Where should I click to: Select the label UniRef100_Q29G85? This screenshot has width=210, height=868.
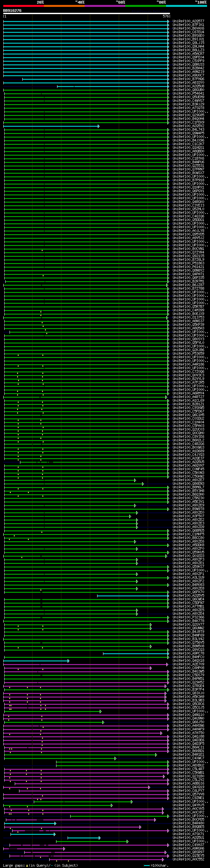(188, 115)
